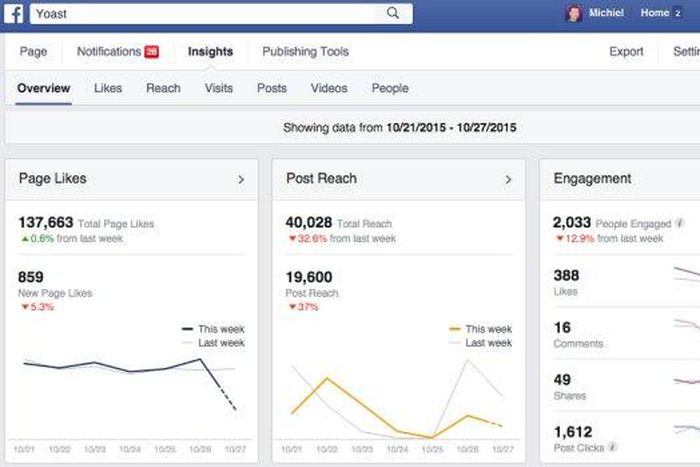
Task: Click the Page Likes This week legend
Action: click(213, 329)
